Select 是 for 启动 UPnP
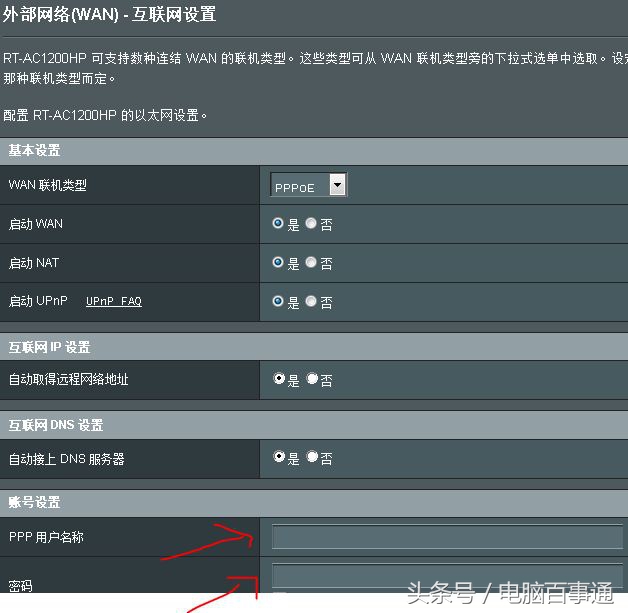 tap(278, 301)
